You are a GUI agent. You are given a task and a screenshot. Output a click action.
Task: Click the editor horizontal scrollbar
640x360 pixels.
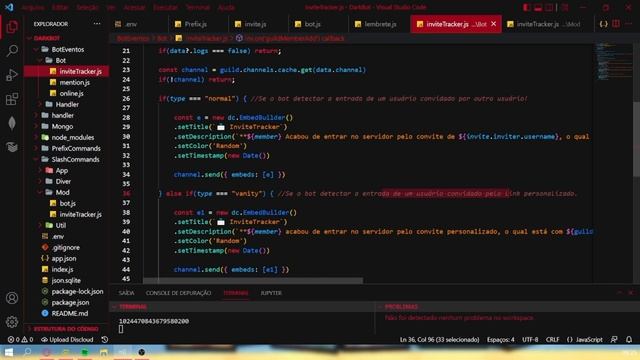(253, 281)
